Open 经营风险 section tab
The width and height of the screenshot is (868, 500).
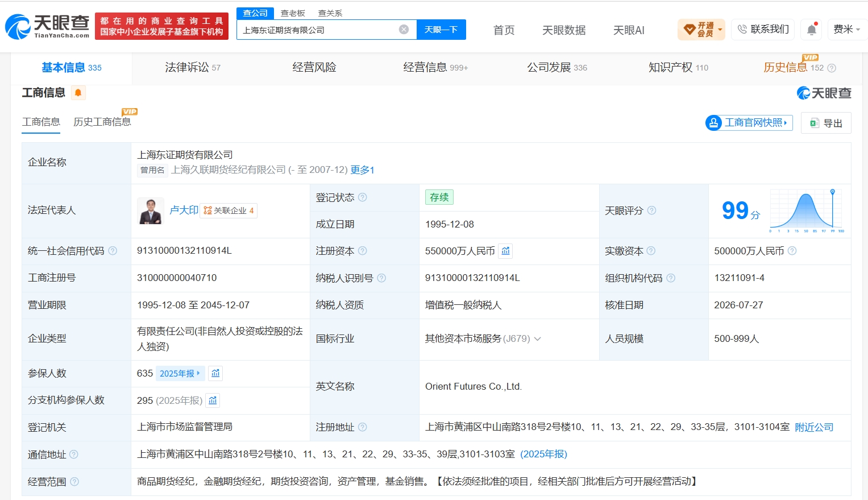[314, 68]
